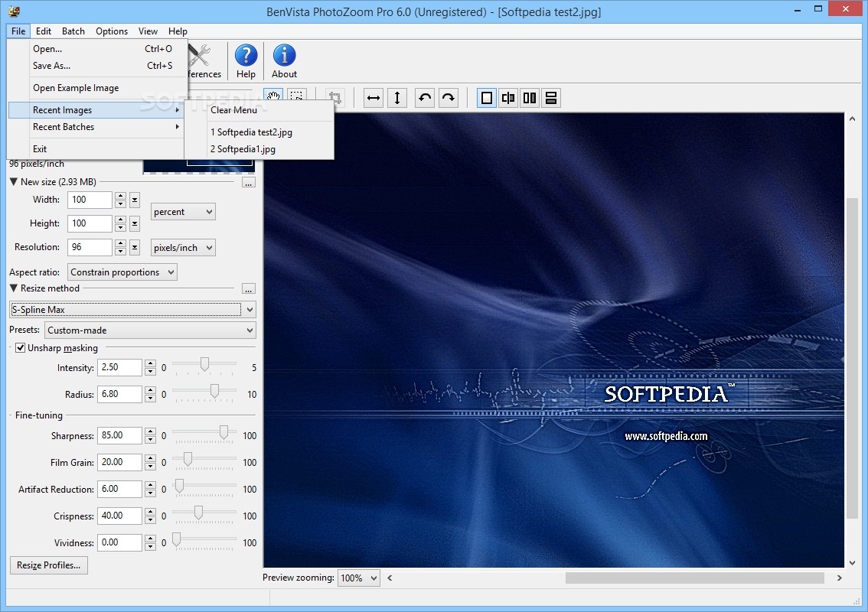The image size is (868, 612).
Task: Click the menu button beside Resolution
Action: 135,247
